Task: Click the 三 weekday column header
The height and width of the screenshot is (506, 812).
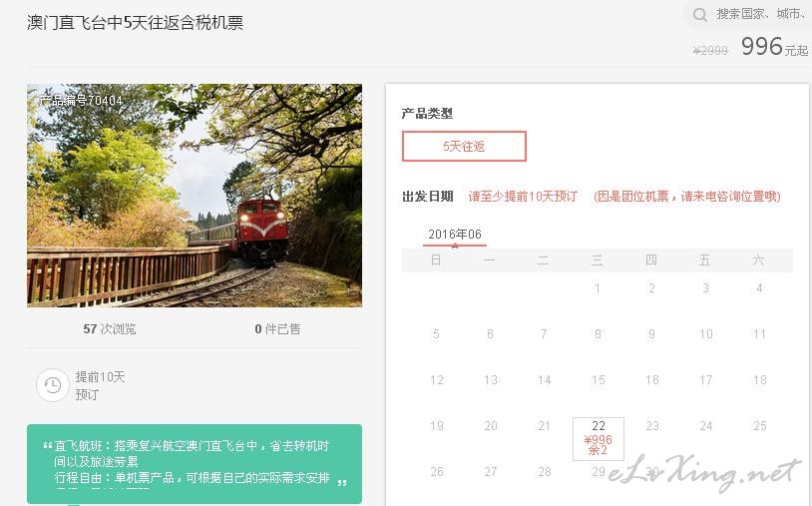Action: tap(598, 260)
